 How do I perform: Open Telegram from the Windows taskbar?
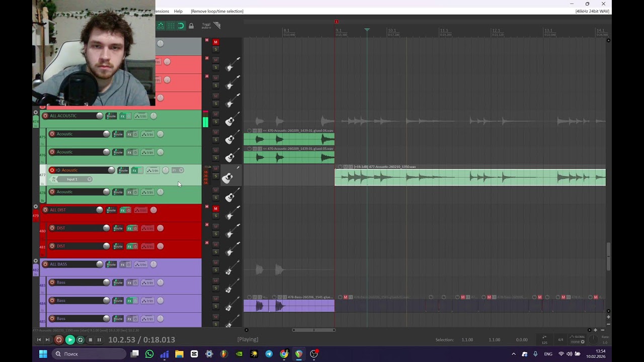[x=269, y=354]
